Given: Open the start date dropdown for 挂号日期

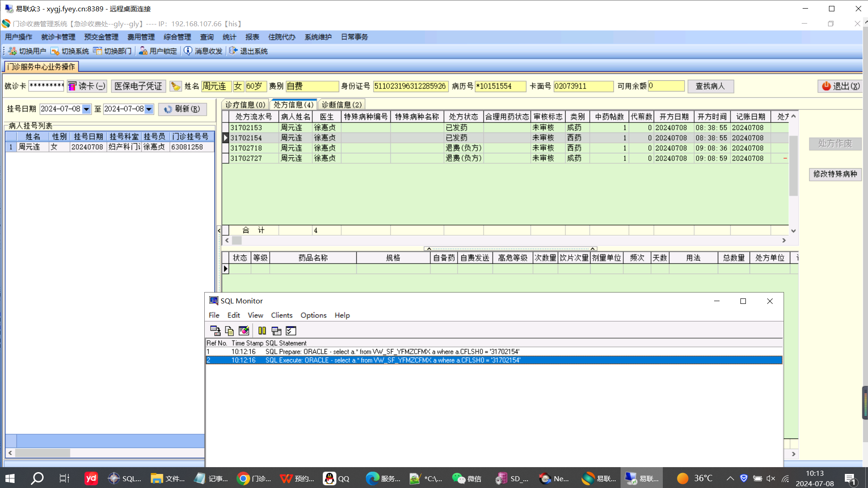Looking at the screenshot, I should coord(86,109).
